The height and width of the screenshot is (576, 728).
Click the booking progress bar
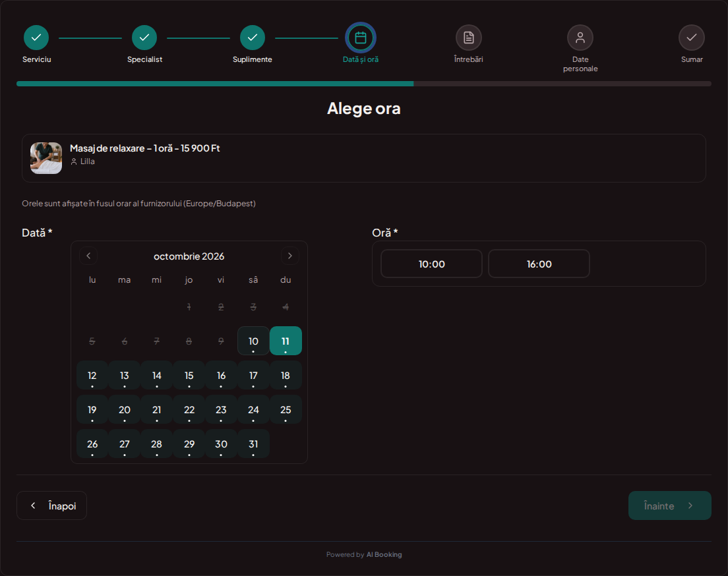pyautogui.click(x=364, y=84)
